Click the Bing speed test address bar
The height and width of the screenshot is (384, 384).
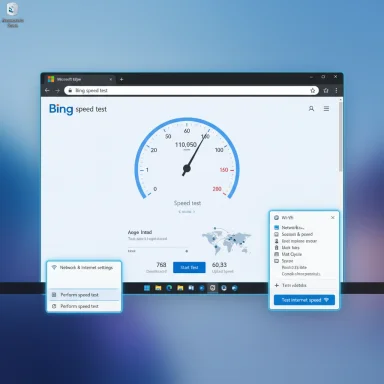191,90
